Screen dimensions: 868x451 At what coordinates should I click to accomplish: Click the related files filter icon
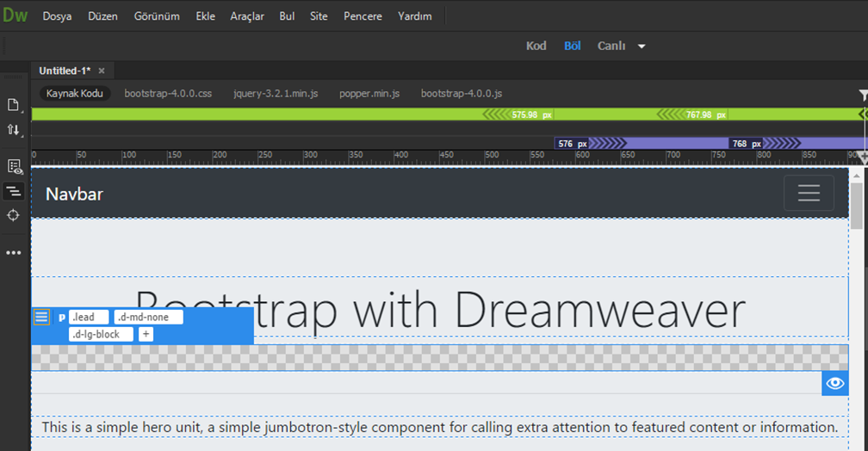point(863,96)
